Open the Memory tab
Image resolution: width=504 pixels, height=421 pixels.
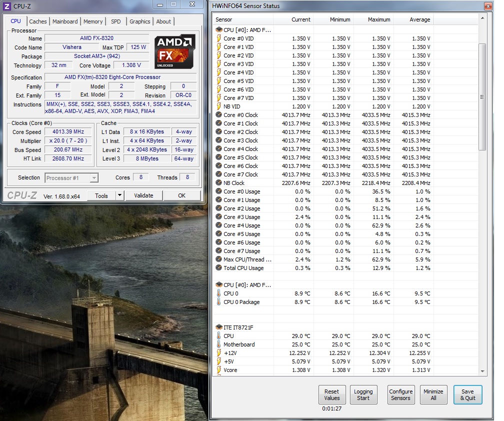click(x=93, y=21)
